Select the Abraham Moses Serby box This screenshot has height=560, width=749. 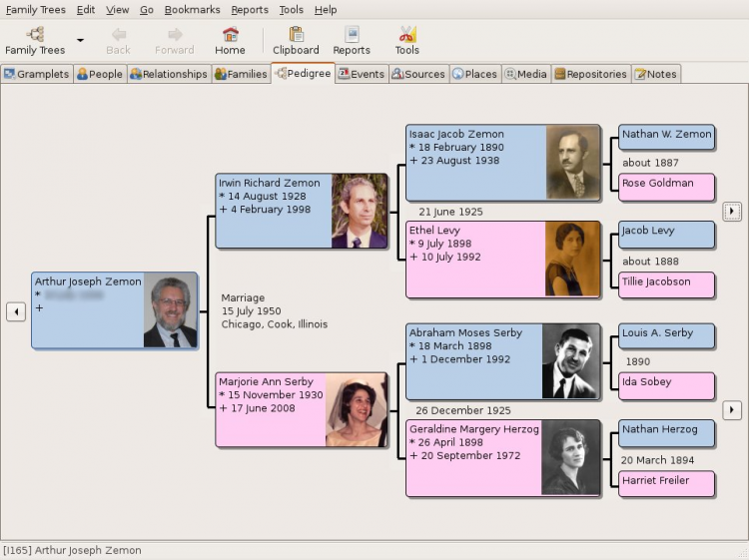pyautogui.click(x=474, y=360)
